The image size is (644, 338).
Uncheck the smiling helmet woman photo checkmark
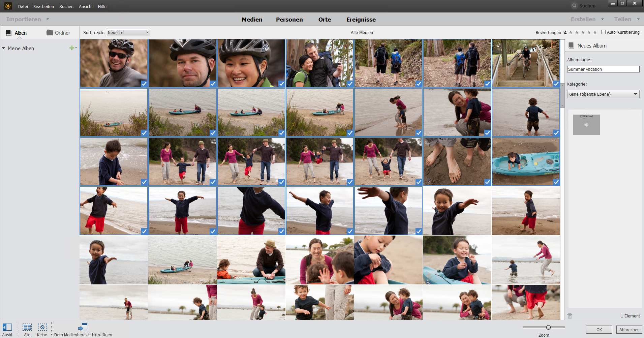[x=281, y=84]
